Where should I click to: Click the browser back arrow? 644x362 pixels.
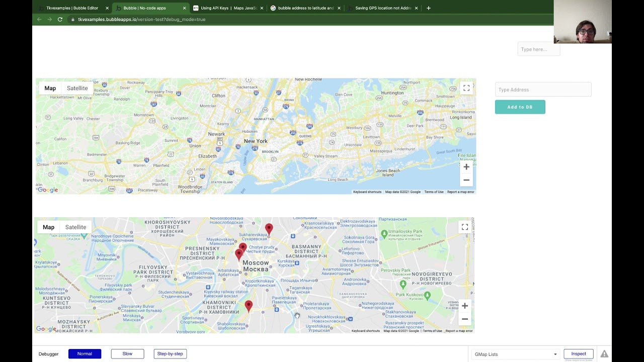point(39,19)
